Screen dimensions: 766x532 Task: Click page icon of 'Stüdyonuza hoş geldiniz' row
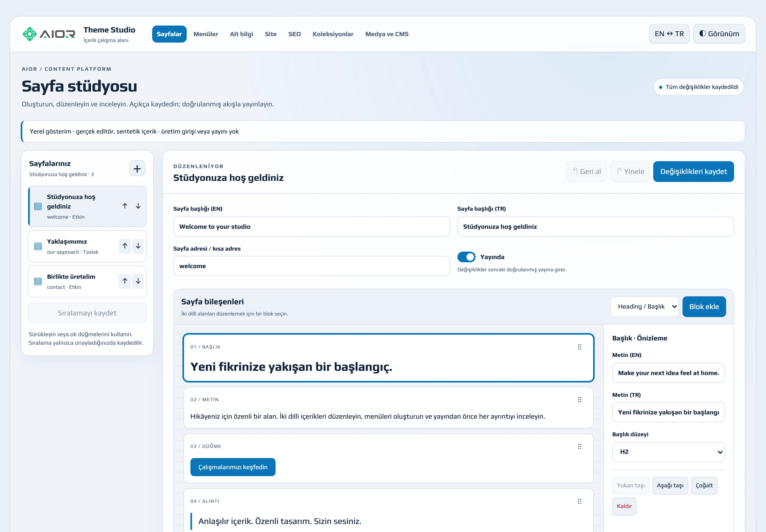38,206
